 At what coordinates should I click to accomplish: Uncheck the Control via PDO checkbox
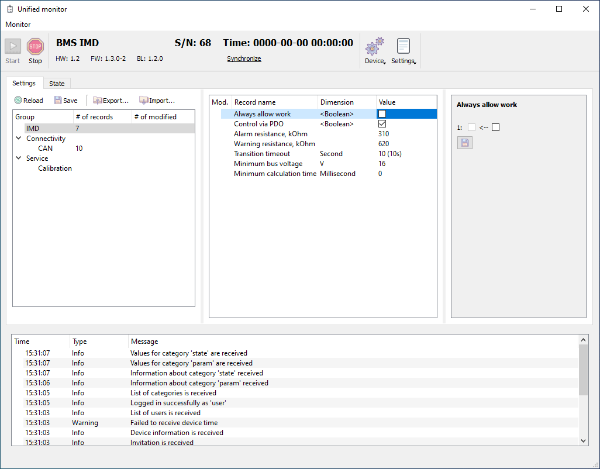point(382,124)
